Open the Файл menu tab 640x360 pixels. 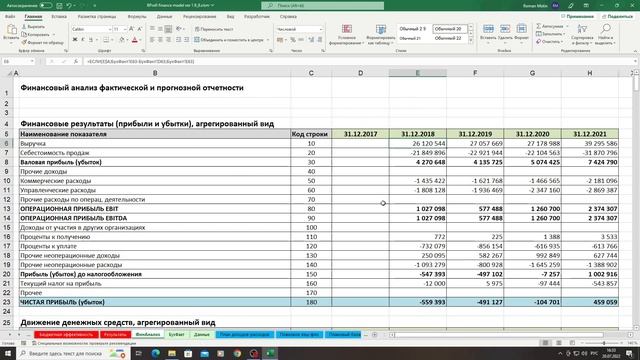click(x=10, y=17)
